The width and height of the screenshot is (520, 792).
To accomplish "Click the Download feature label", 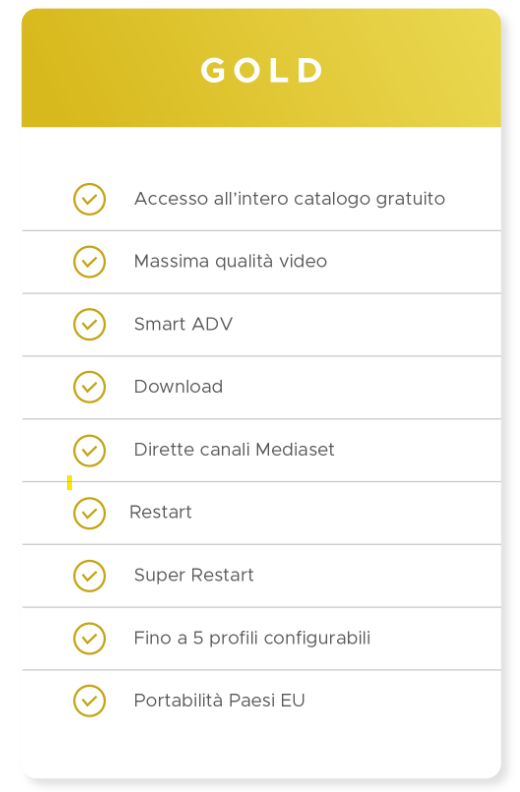I will pos(178,386).
